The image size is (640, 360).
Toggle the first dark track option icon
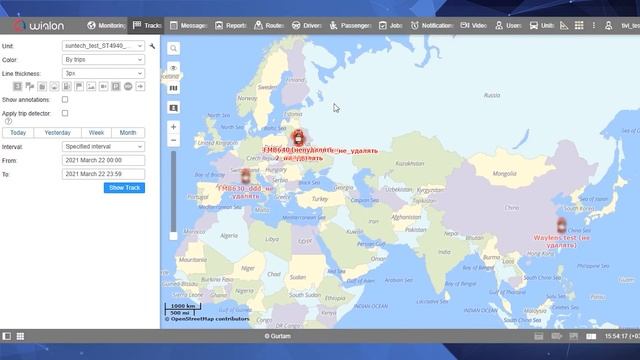tap(17, 87)
